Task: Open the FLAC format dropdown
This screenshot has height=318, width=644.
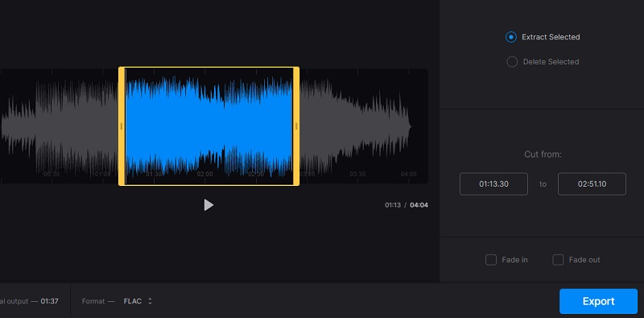Action: point(138,301)
